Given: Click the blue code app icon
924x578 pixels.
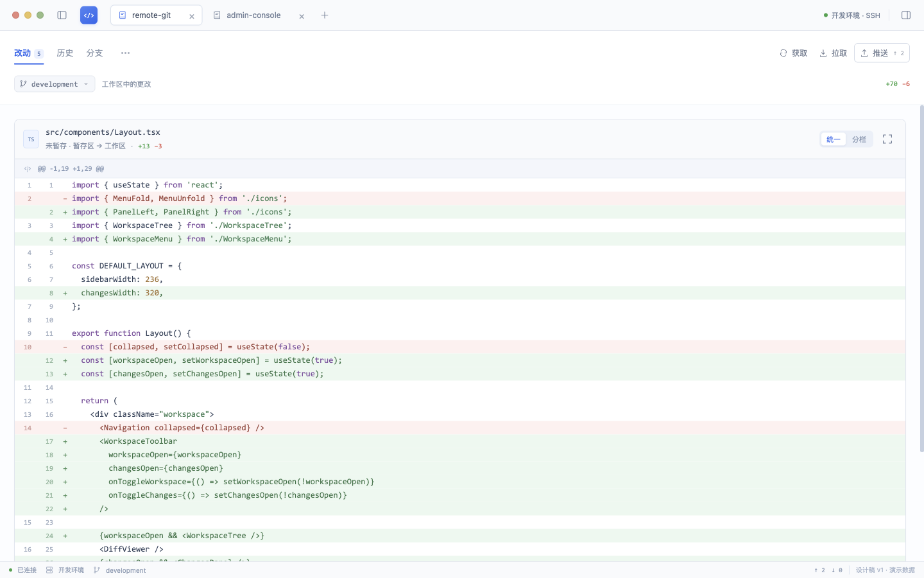Looking at the screenshot, I should point(89,15).
